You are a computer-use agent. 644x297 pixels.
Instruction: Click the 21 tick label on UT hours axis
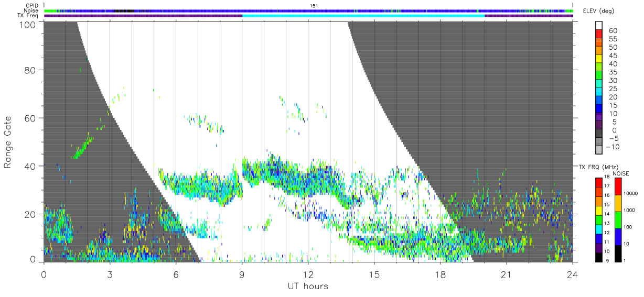[x=506, y=274]
